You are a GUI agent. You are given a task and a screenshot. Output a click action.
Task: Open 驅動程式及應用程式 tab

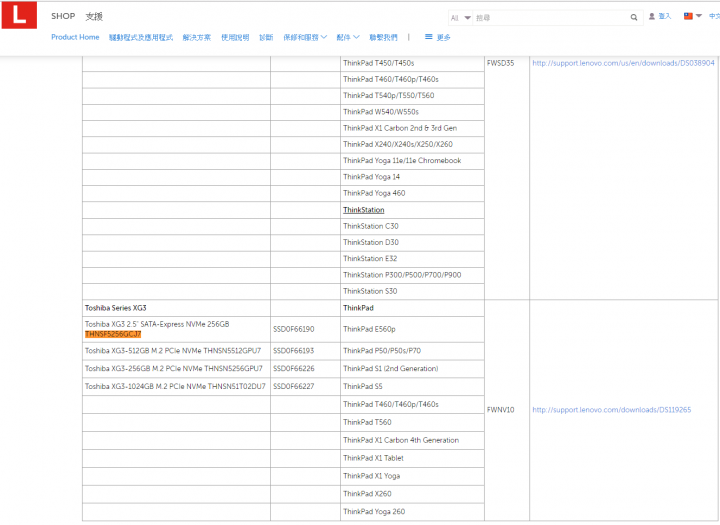(141, 37)
